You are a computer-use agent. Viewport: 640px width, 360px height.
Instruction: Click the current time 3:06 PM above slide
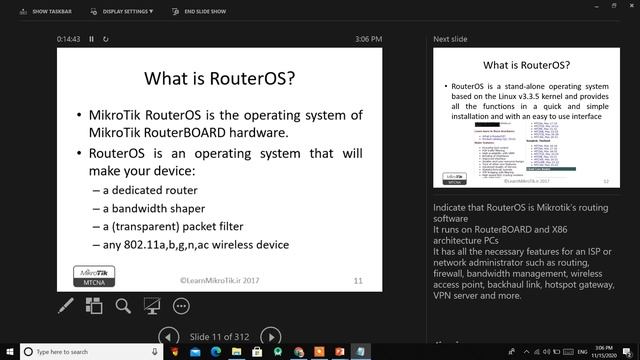369,39
